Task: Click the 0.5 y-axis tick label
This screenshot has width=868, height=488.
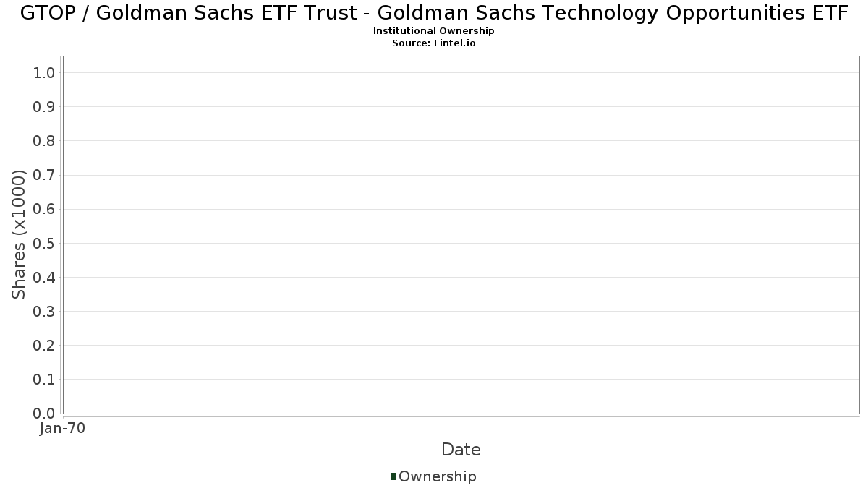Action: (44, 243)
